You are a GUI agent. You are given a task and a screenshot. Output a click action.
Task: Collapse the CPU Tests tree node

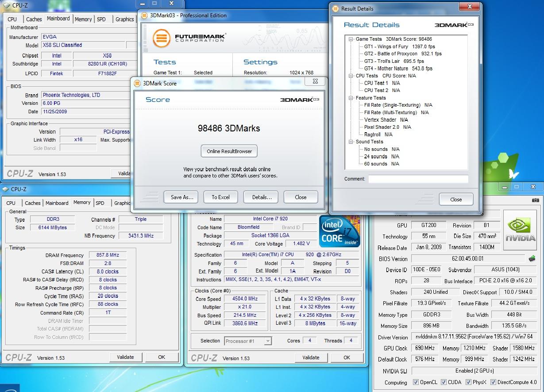click(351, 76)
